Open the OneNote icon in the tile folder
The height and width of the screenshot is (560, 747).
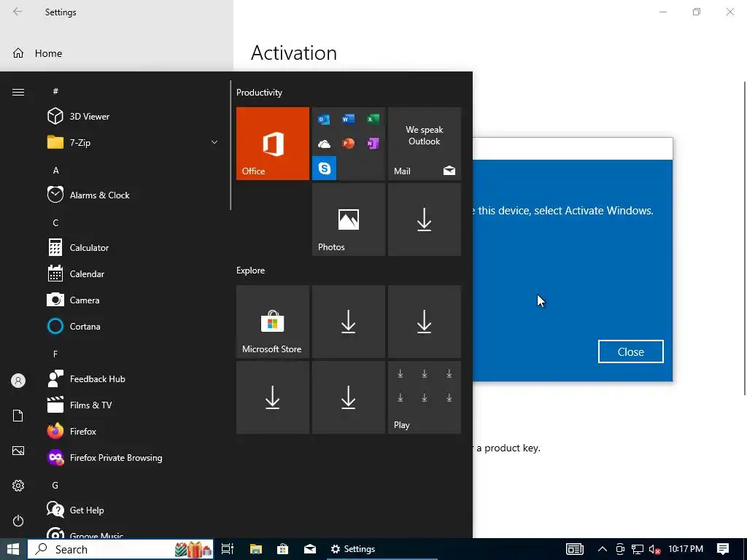[x=373, y=144]
